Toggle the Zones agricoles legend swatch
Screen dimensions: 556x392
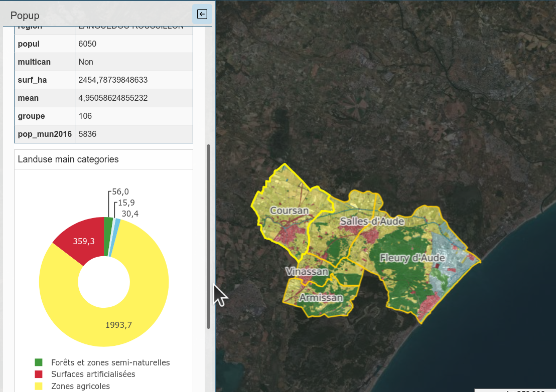[x=39, y=386]
